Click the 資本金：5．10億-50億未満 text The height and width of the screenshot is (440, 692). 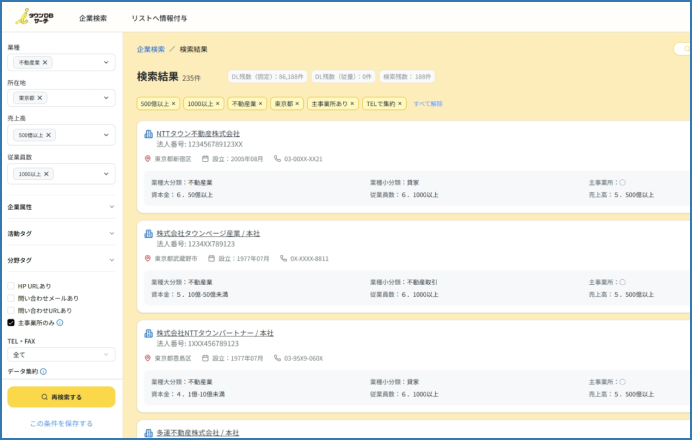point(190,294)
